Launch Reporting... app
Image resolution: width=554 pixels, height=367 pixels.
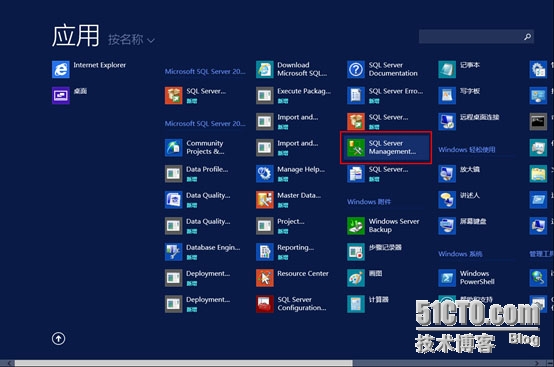(x=285, y=252)
